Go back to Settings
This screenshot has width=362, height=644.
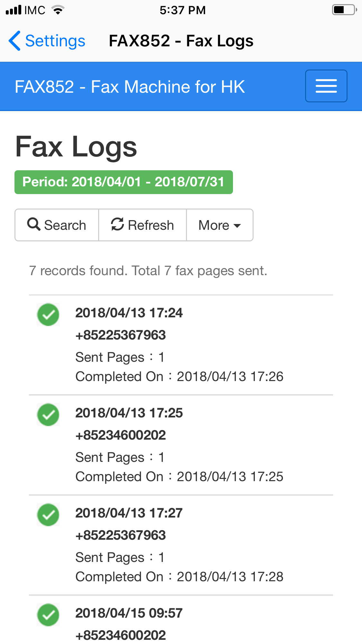click(47, 41)
